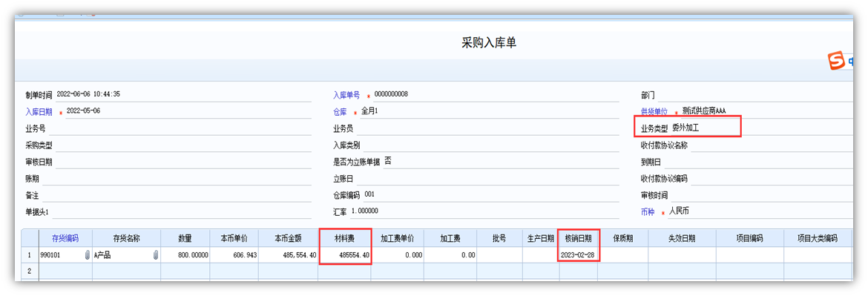Screen dimensions: 868x296
Task: Click the 生产日期 column header
Action: (x=541, y=238)
